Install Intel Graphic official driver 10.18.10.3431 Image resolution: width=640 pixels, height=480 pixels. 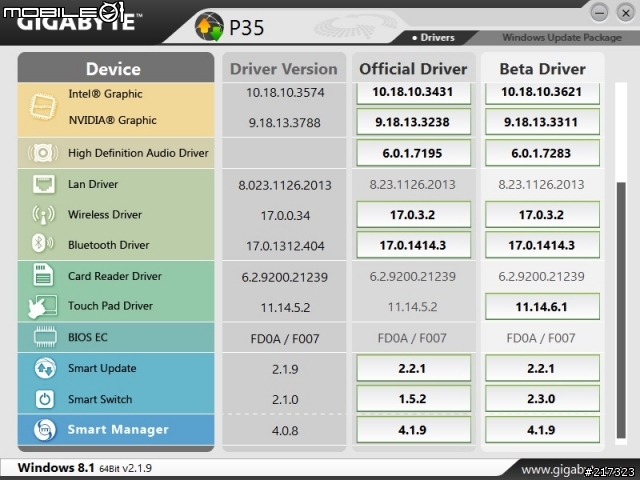pos(413,92)
